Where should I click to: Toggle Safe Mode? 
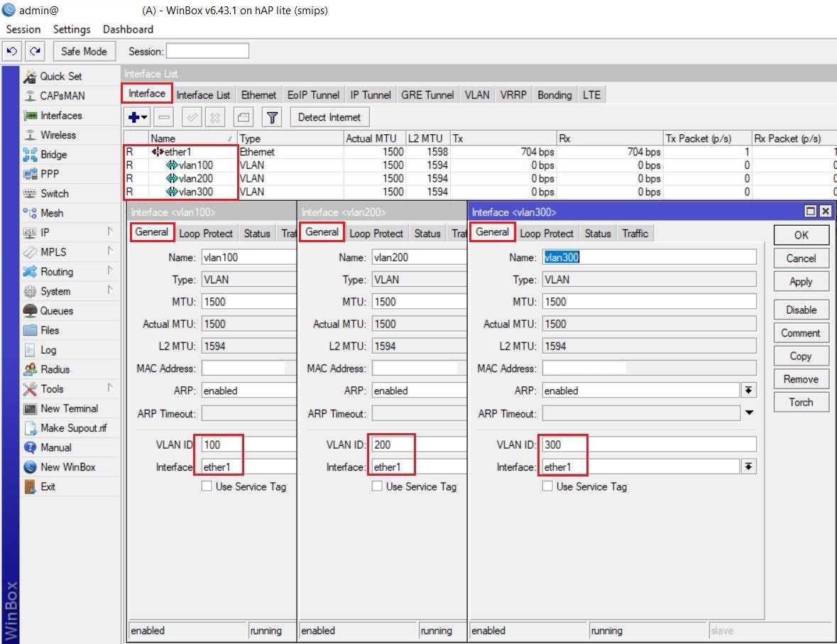point(84,51)
